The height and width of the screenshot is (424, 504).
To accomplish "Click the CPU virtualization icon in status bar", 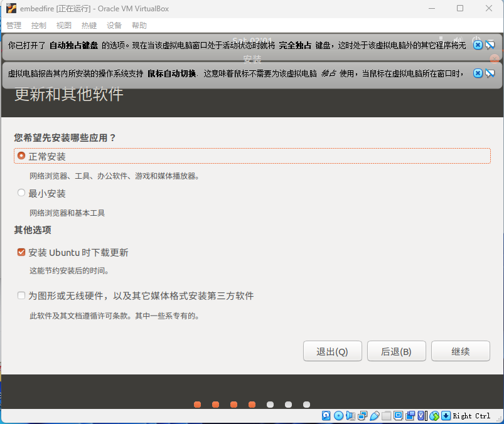I will (x=422, y=416).
